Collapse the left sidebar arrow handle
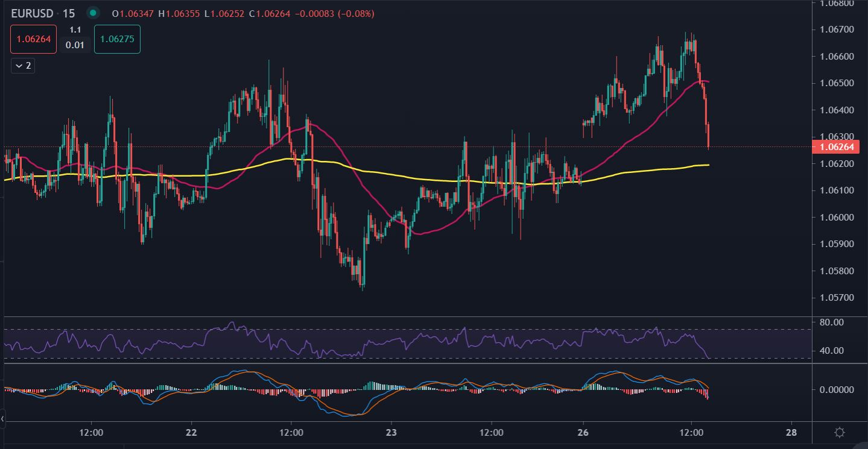868x449 pixels. (x=2, y=418)
